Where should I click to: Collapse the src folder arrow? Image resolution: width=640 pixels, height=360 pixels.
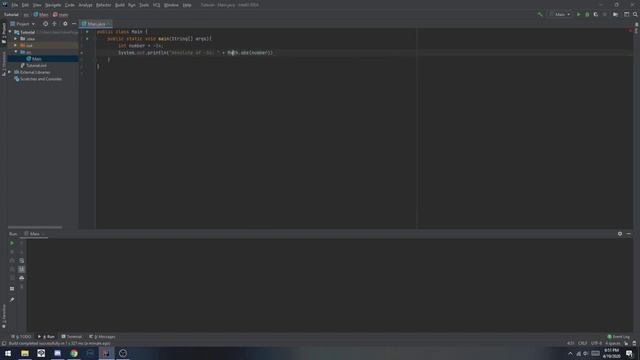click(16, 52)
